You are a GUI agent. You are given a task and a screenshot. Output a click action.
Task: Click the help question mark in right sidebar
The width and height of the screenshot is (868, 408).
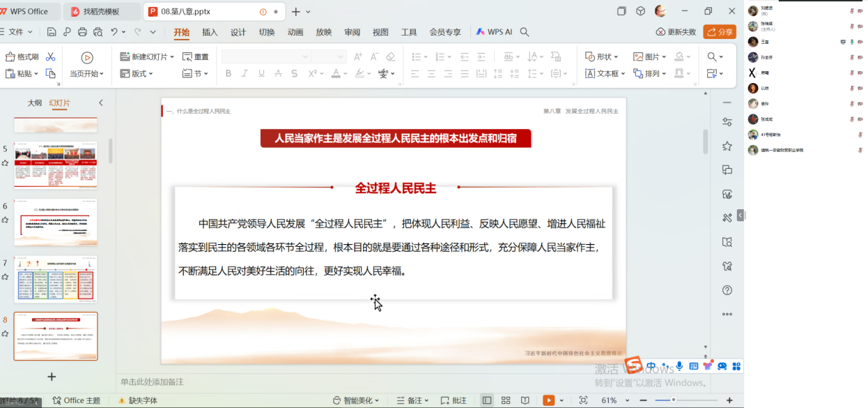click(727, 290)
